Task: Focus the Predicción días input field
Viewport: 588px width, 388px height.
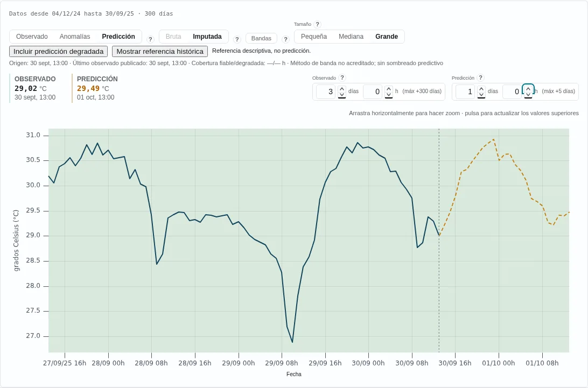Action: [x=465, y=91]
